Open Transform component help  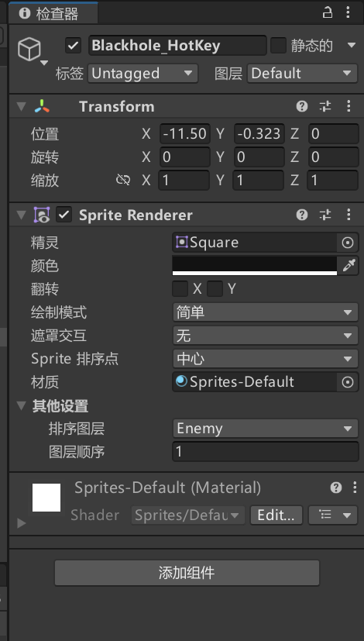302,107
